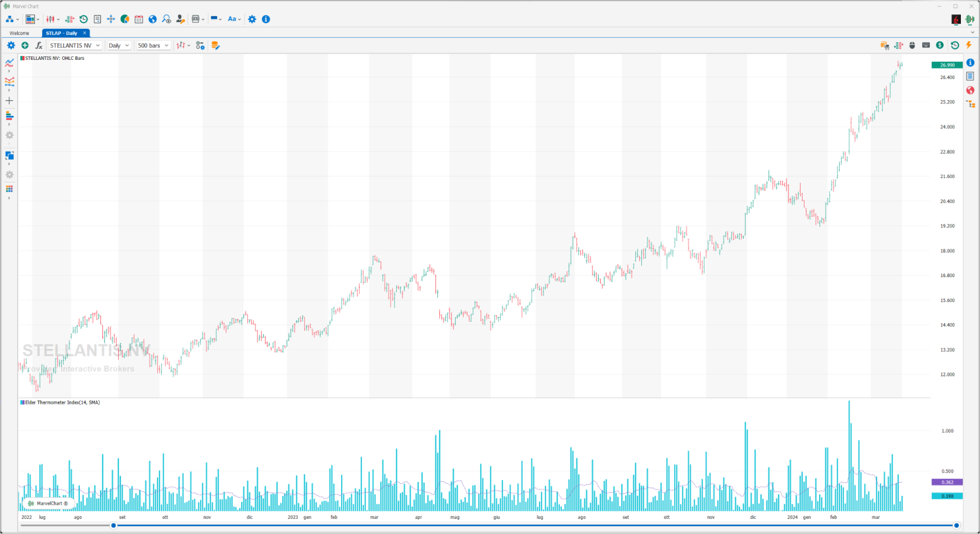Toggle keyboard trading icon in chart toolbar
Screen dimensions: 980x534
926,45
